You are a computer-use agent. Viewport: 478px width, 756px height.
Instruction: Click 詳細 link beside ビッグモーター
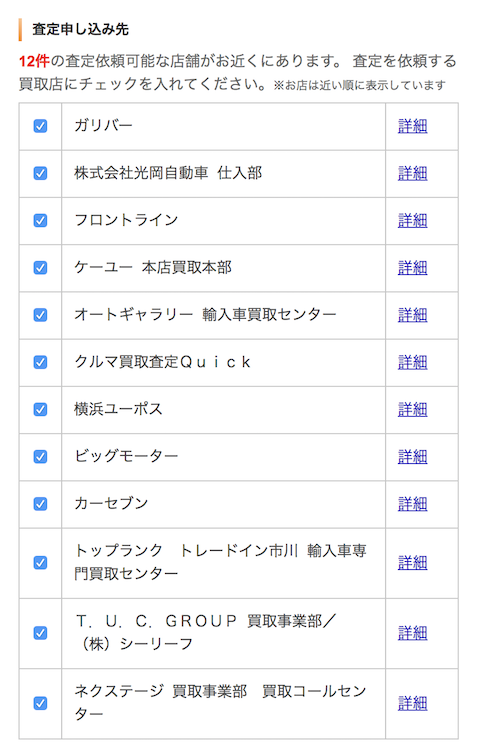(412, 457)
